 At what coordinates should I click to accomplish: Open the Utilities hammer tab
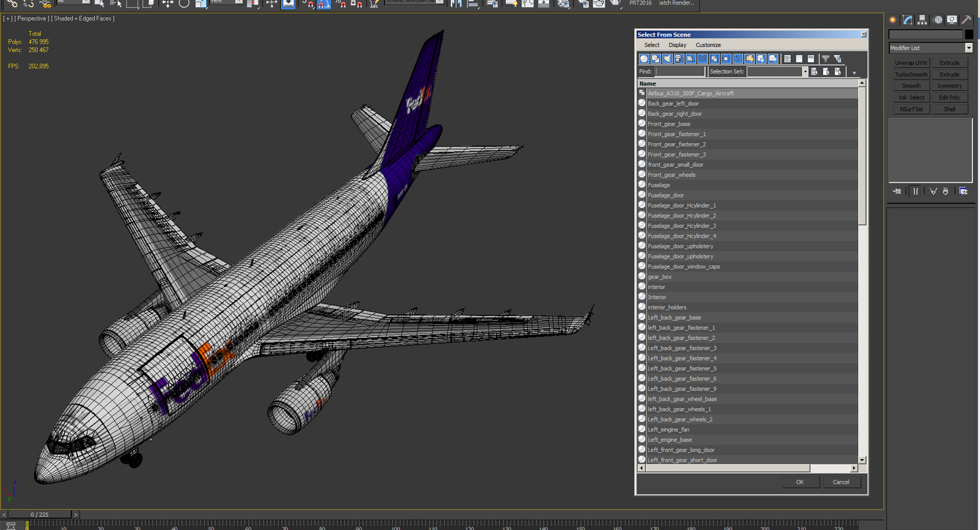point(967,20)
